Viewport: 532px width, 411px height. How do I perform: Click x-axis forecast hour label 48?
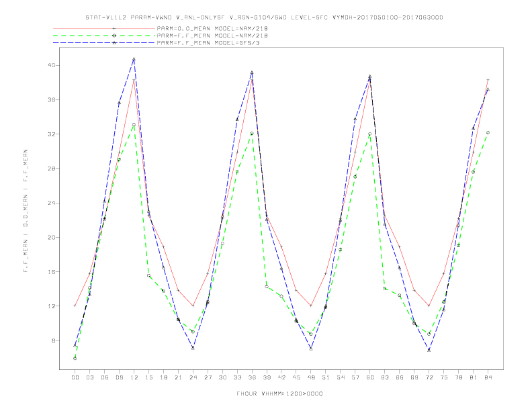coord(311,377)
